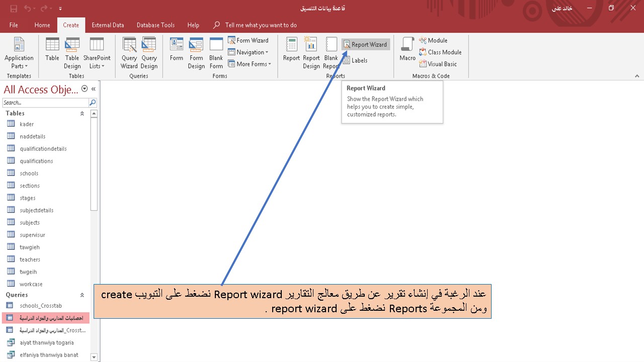644x362 pixels.
Task: Select the teachers table
Action: (x=30, y=259)
